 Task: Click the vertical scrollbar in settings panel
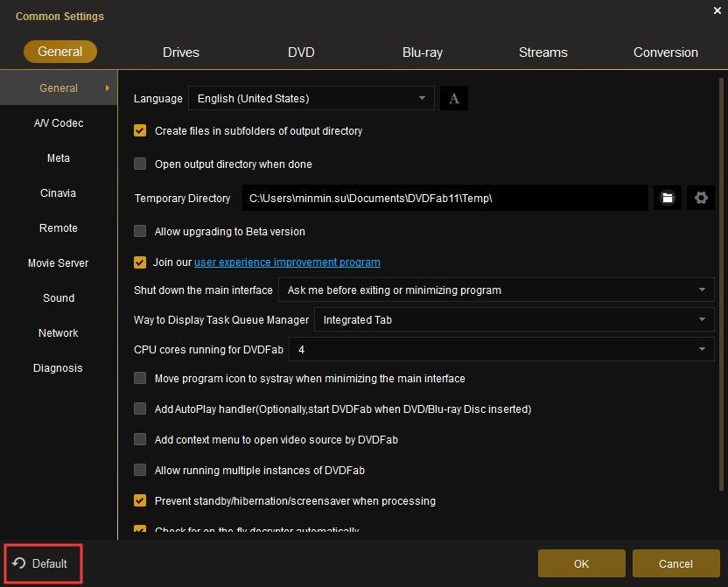pyautogui.click(x=721, y=284)
